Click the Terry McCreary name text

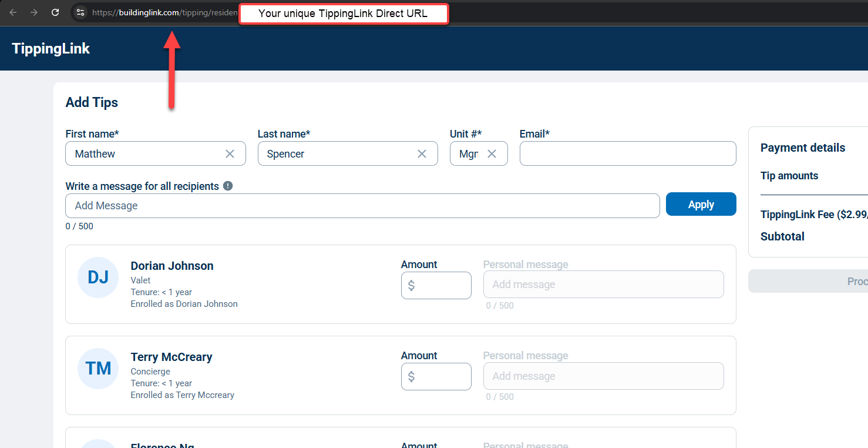(x=171, y=357)
